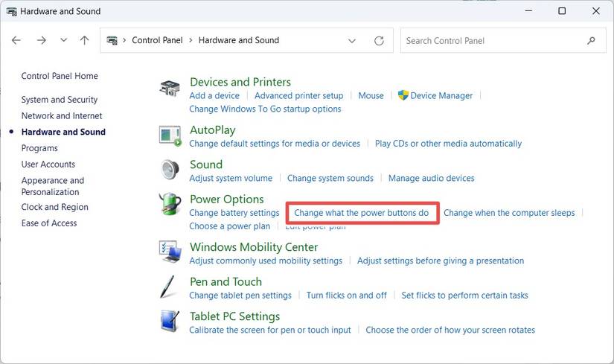
Task: Click the Sound speaker icon
Action: (x=170, y=170)
